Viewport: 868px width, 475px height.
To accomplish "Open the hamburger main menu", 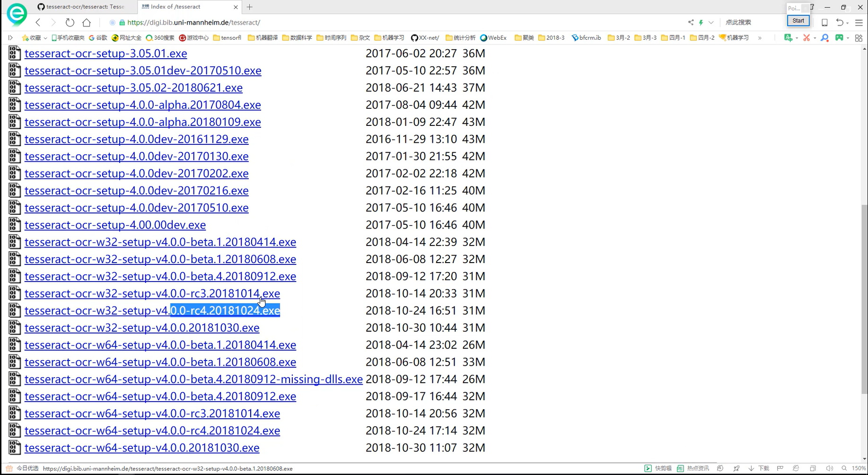I will (x=859, y=22).
